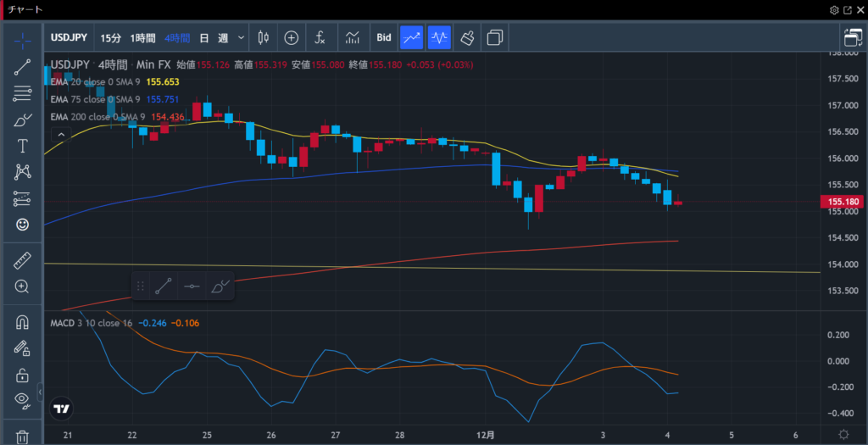Open candlestick chart style selector
This screenshot has width=868, height=445.
263,37
